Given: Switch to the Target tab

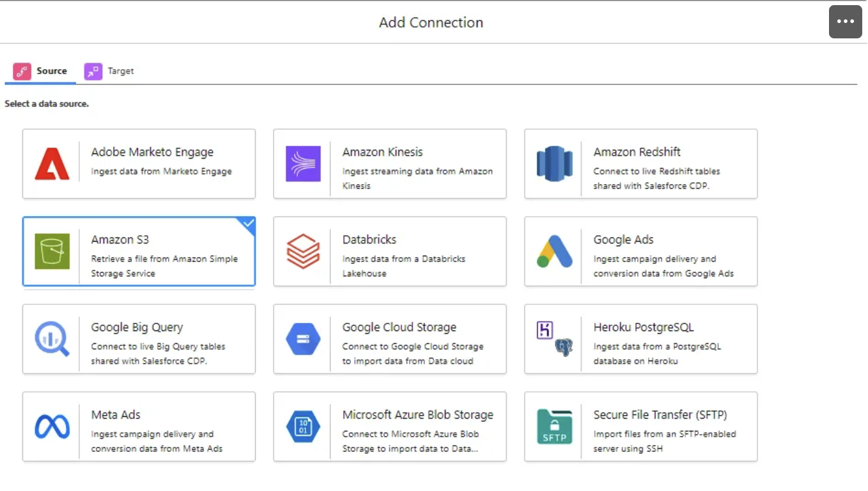Looking at the screenshot, I should coord(109,71).
